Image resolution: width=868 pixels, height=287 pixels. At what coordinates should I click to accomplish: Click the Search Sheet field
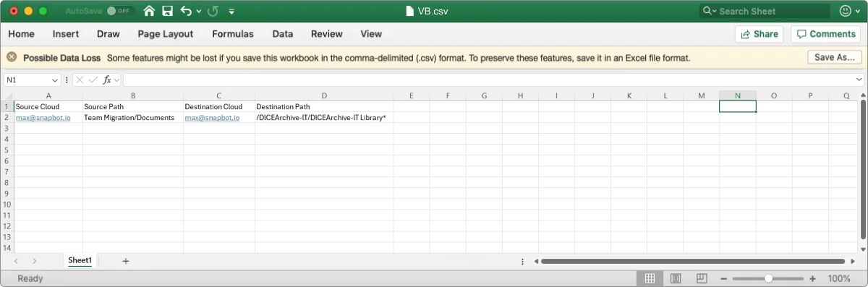tap(765, 11)
